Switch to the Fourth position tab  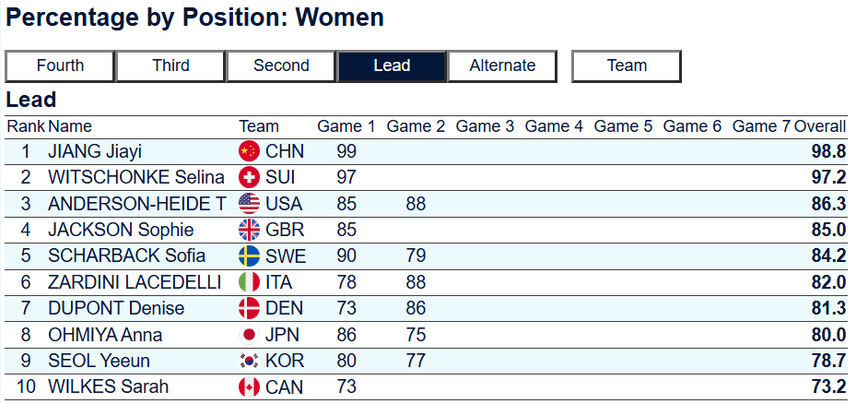click(x=60, y=65)
